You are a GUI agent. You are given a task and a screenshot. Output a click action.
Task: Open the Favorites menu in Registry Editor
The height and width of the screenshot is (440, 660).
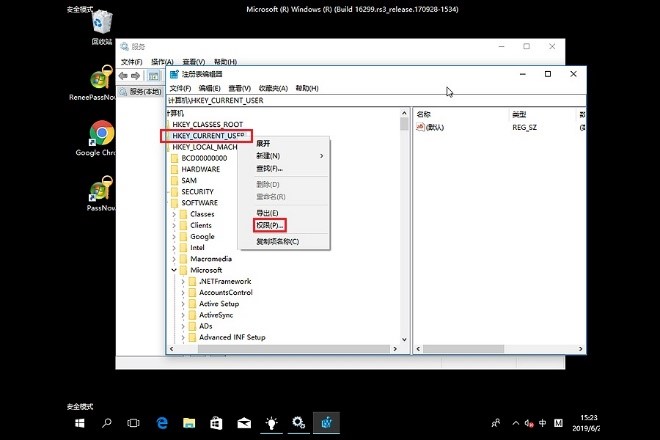click(x=273, y=88)
